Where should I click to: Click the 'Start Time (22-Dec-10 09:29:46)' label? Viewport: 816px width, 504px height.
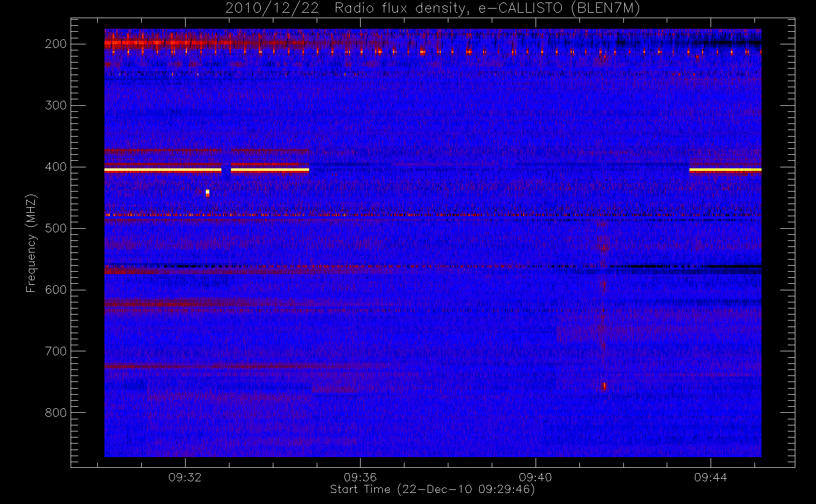(x=432, y=489)
